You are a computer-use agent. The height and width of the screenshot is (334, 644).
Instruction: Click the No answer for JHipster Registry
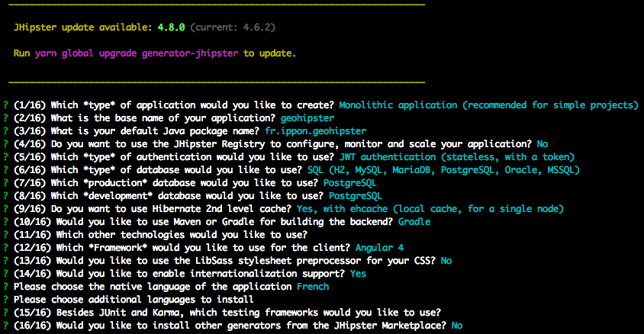[x=542, y=143]
